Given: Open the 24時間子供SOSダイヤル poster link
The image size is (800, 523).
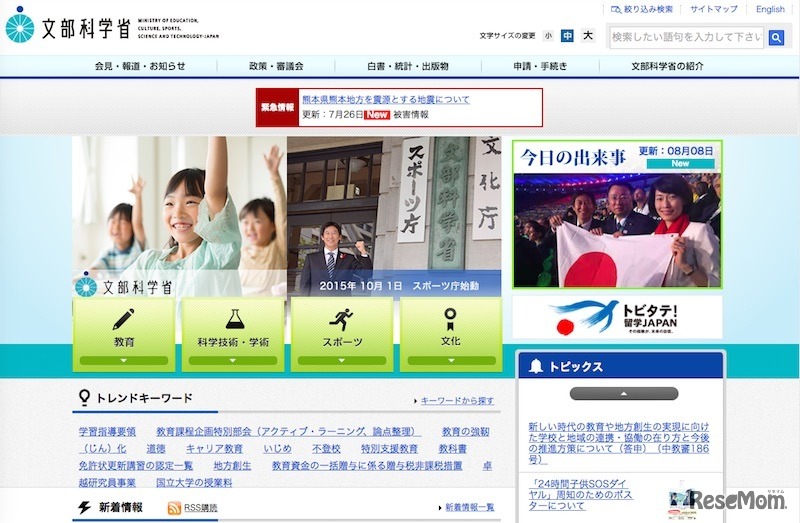Looking at the screenshot, I should pyautogui.click(x=581, y=494).
